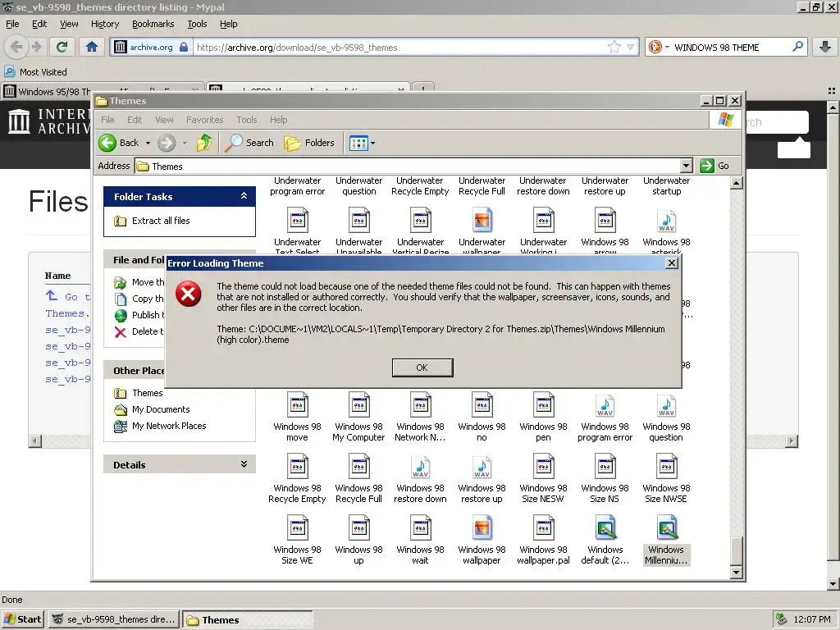Open the browser History menu
Image resolution: width=840 pixels, height=630 pixels.
click(x=105, y=24)
